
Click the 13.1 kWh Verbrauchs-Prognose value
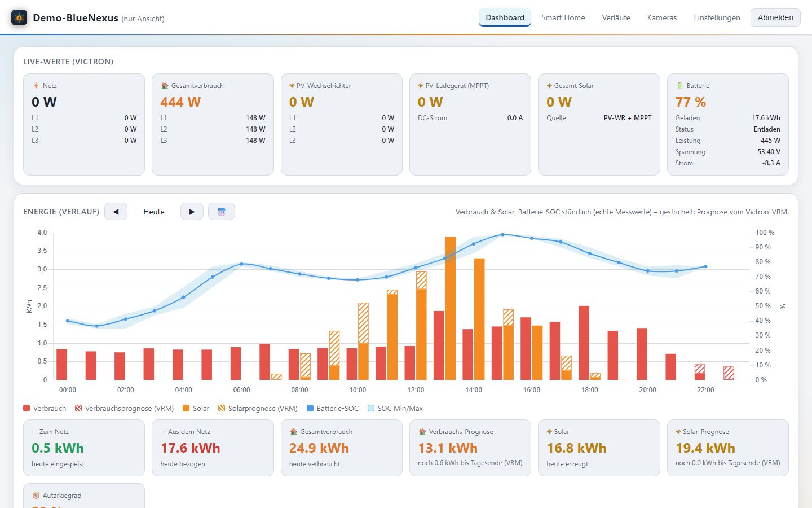[x=448, y=448]
